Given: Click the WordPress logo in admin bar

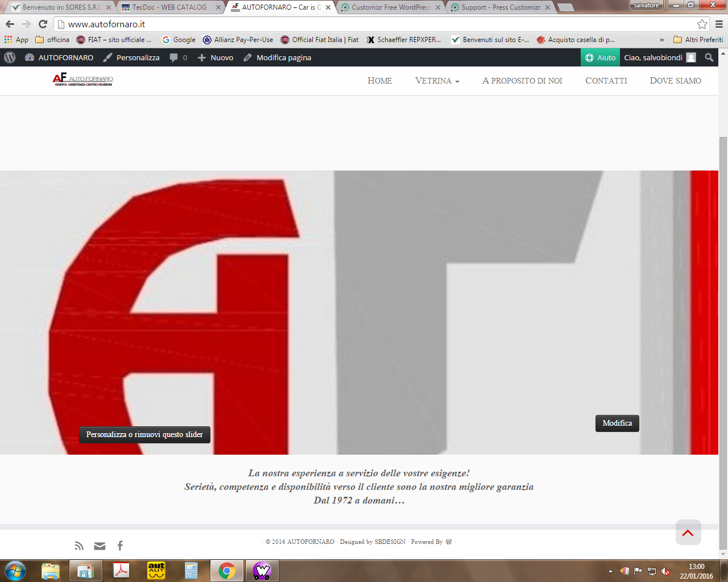Looking at the screenshot, I should click(10, 57).
